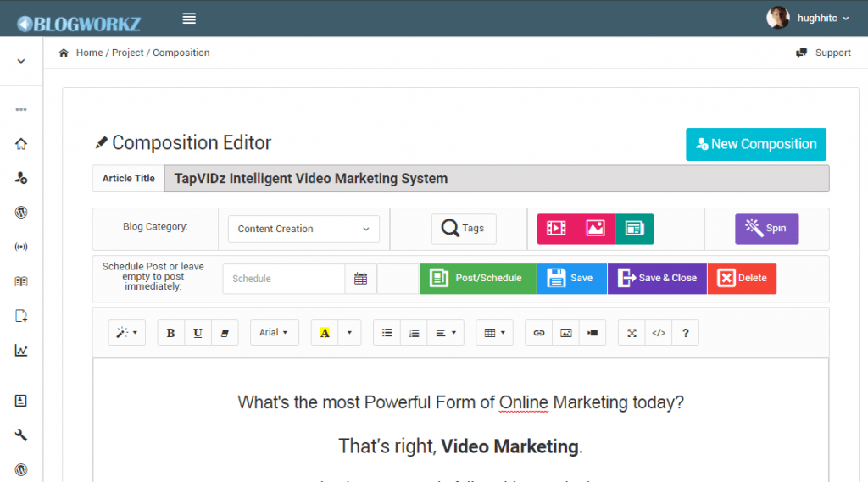Click the sidebar new document icon
Viewport: 868px width, 482px height.
point(21,316)
